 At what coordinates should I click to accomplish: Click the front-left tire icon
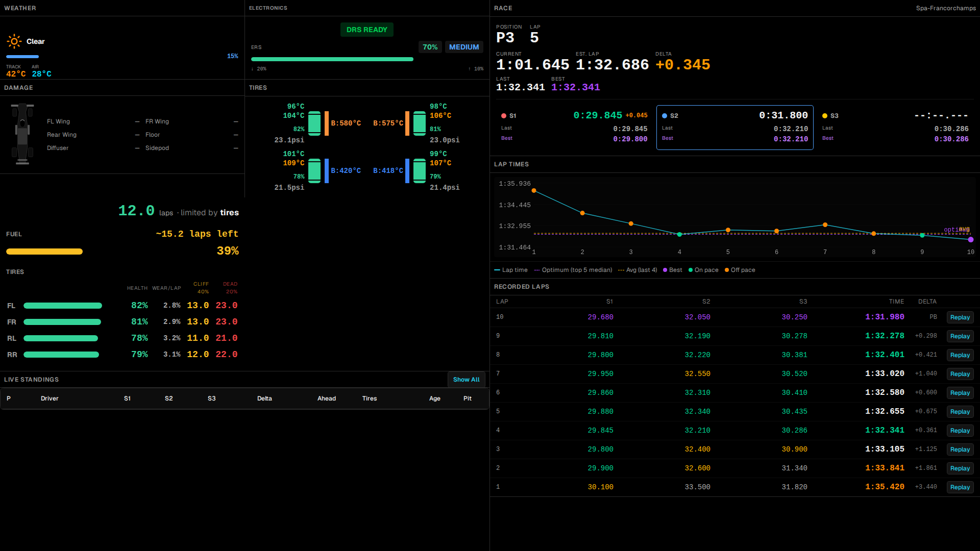pos(314,123)
